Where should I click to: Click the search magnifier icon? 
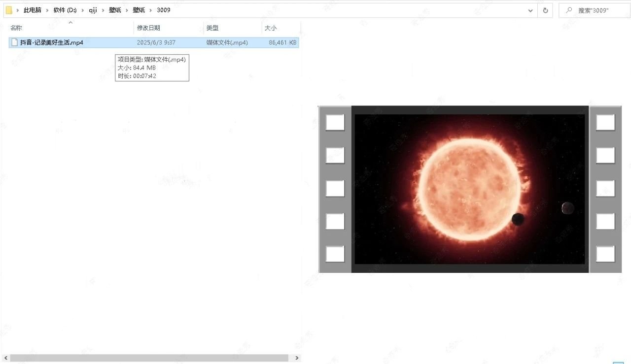pyautogui.click(x=569, y=10)
